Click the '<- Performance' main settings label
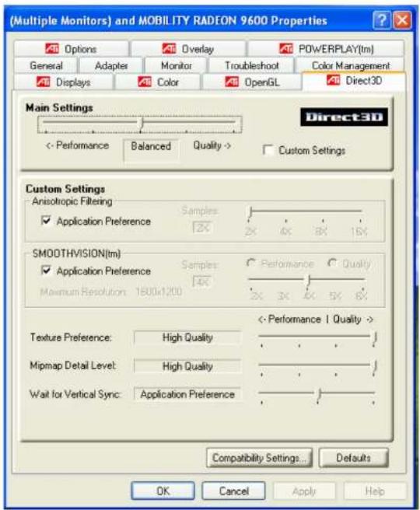420x510 pixels. point(78,145)
